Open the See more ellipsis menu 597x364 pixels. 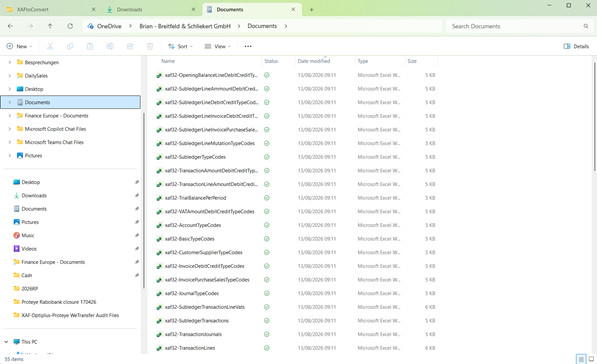(x=248, y=46)
